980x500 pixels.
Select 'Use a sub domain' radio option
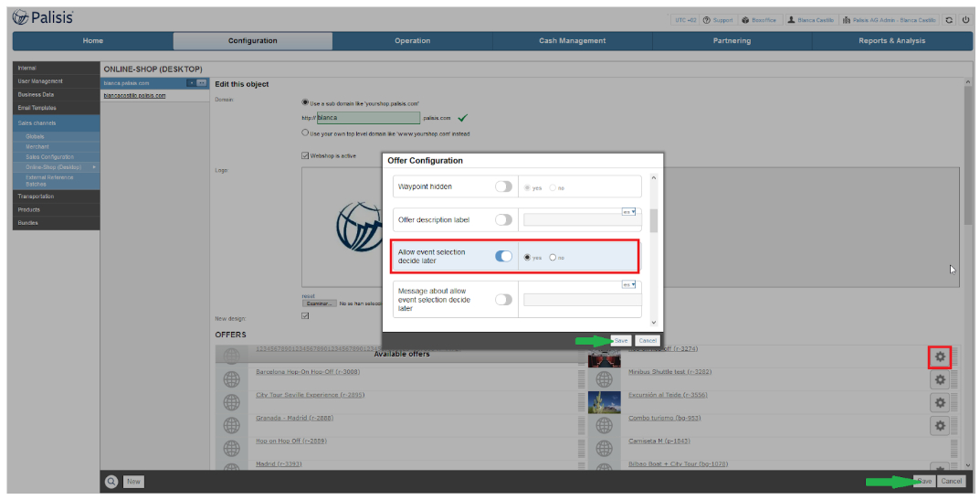pos(305,102)
